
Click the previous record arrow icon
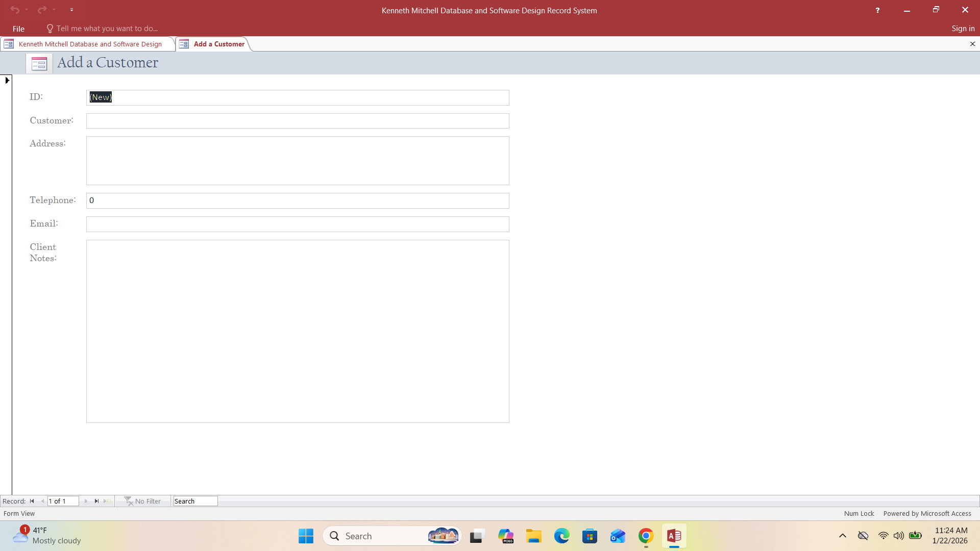pos(43,501)
